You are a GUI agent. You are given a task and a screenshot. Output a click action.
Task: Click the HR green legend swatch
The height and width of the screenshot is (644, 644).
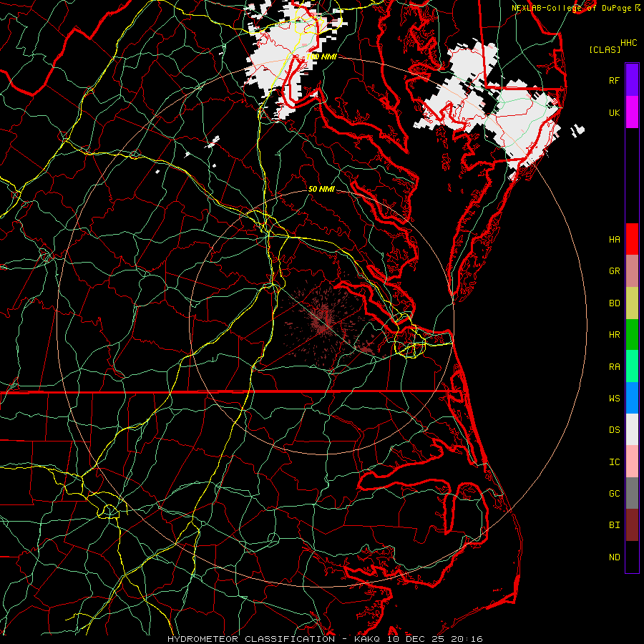[632, 335]
